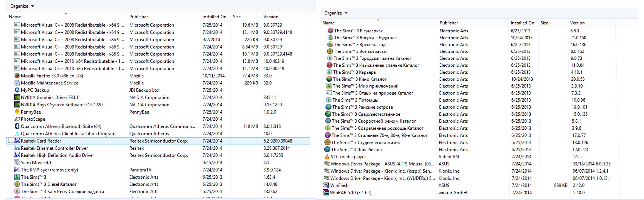The width and height of the screenshot is (644, 200).
Task: Select The Sims 3 Сверхъестественное entry
Action: (x=366, y=114)
